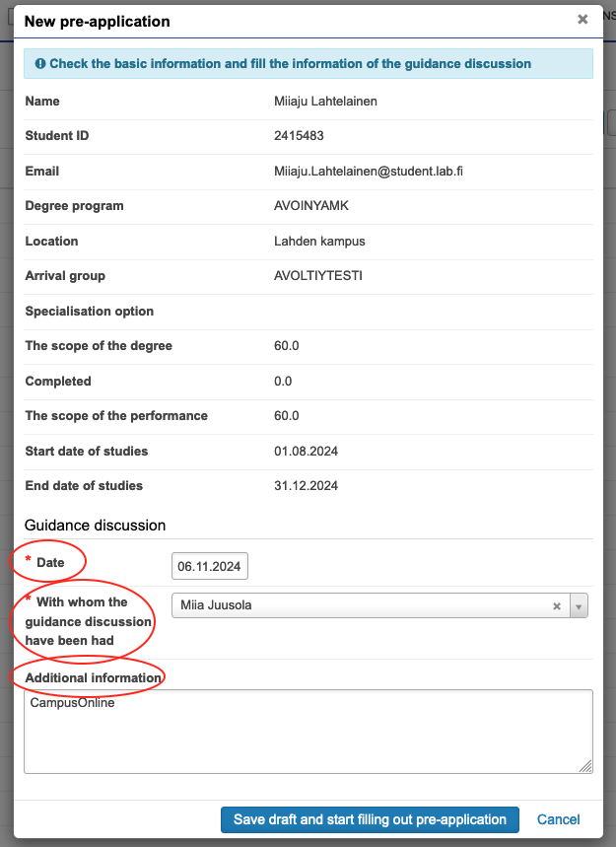The width and height of the screenshot is (616, 847).
Task: Click the name Miiaju Lahtelainen
Action: point(325,102)
